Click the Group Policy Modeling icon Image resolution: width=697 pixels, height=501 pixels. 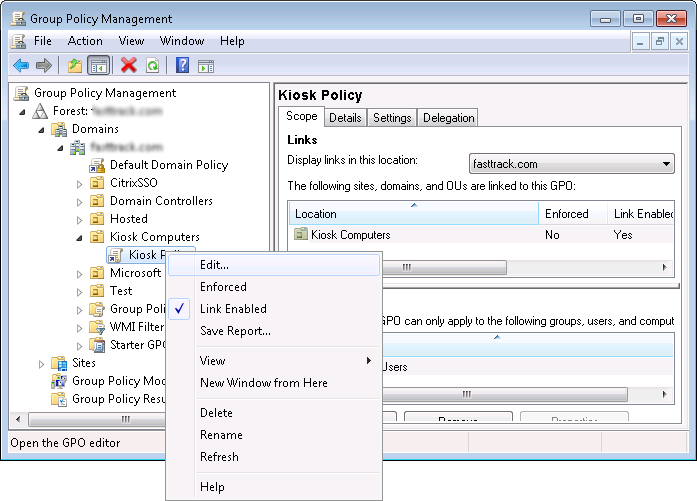(x=59, y=381)
